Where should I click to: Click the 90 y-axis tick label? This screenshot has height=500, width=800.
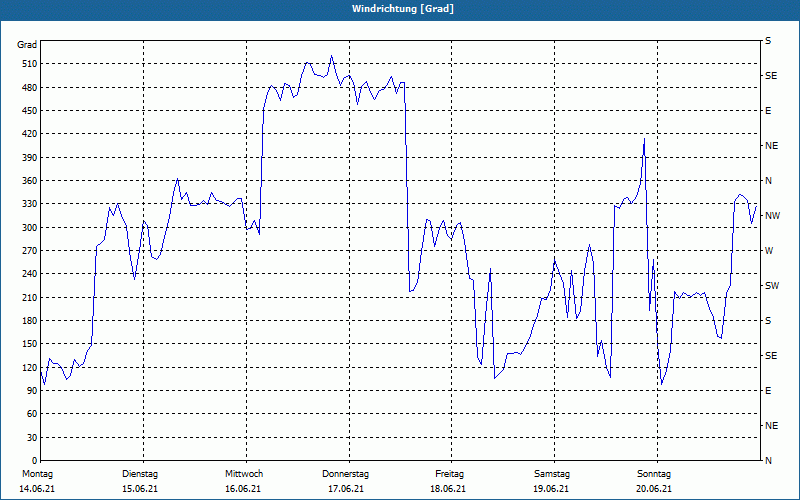[x=32, y=391]
